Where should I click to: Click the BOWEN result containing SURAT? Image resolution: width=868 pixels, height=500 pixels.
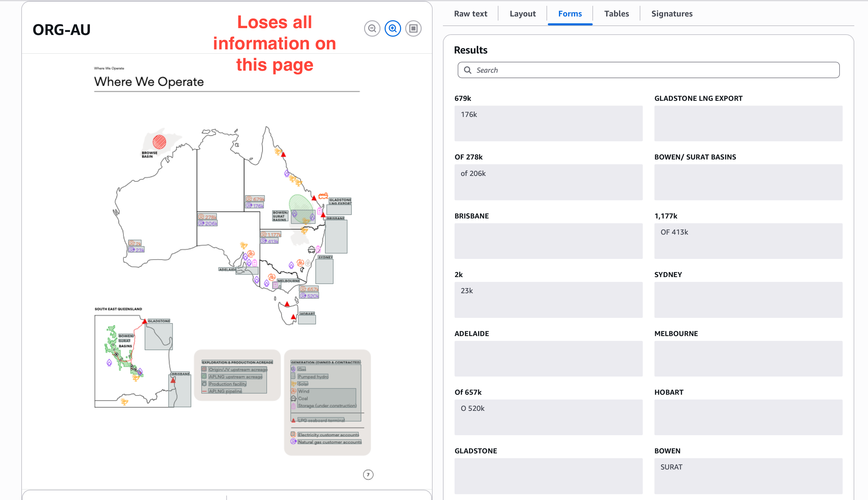pos(748,476)
